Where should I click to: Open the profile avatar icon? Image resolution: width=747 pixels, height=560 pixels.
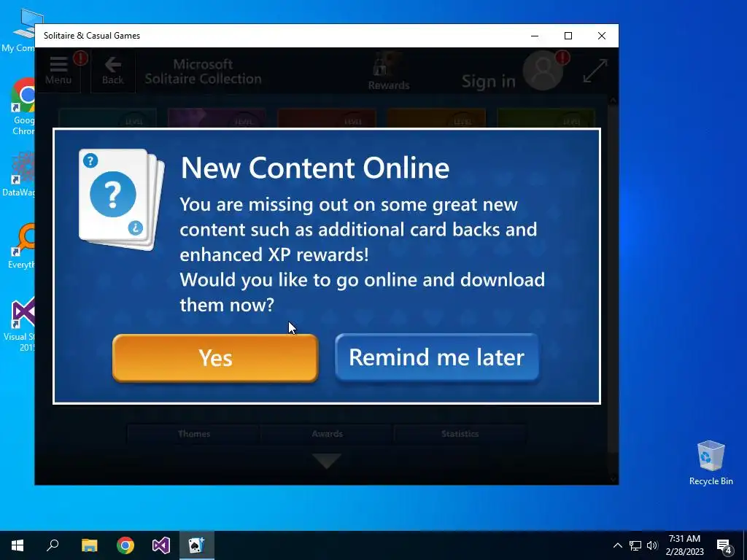click(x=543, y=71)
